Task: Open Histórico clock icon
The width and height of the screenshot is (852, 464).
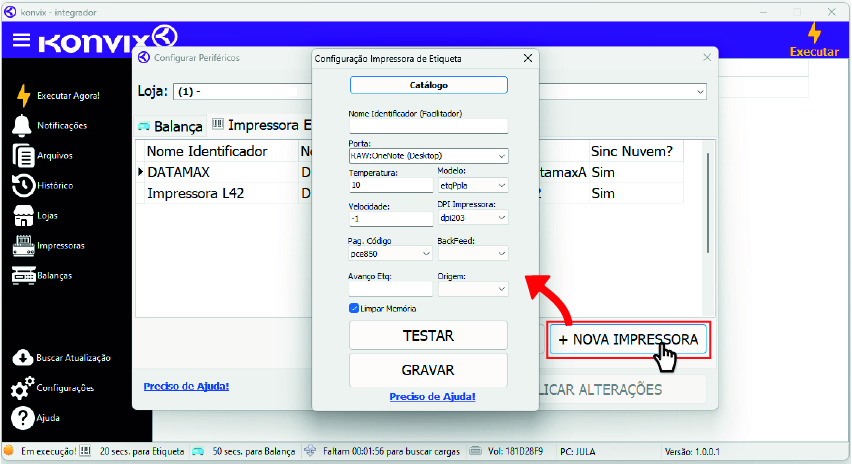Action: (23, 186)
